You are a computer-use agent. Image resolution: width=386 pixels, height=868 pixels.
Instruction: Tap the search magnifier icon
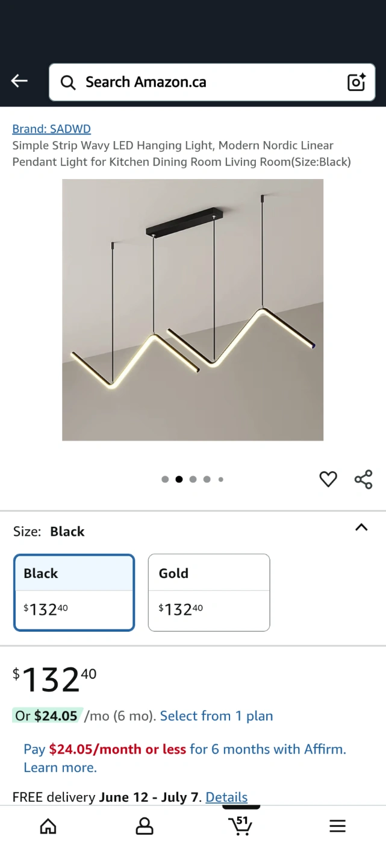coord(68,83)
